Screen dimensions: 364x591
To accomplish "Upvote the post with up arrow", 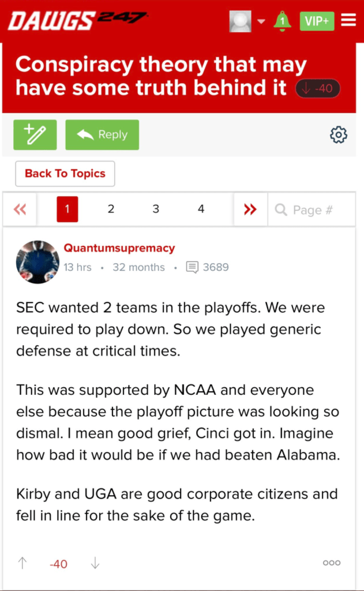I will click(22, 563).
